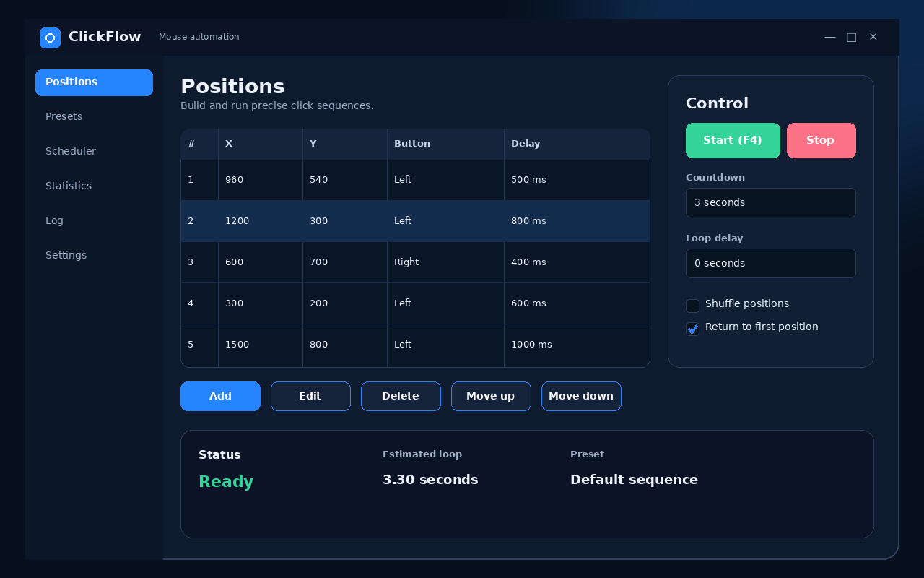Screen dimensions: 924x578
Task: Click the Move down button
Action: click(x=581, y=396)
